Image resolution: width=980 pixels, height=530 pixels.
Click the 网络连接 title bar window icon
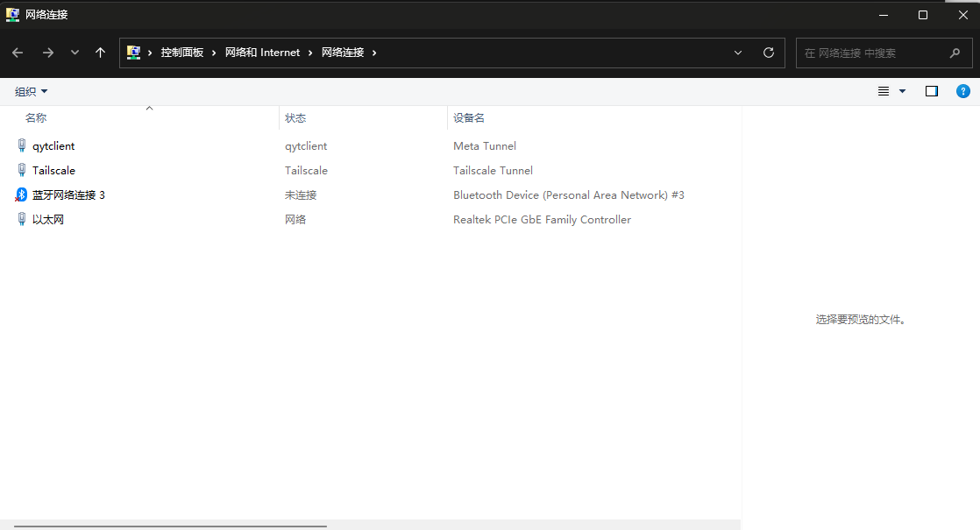12,14
